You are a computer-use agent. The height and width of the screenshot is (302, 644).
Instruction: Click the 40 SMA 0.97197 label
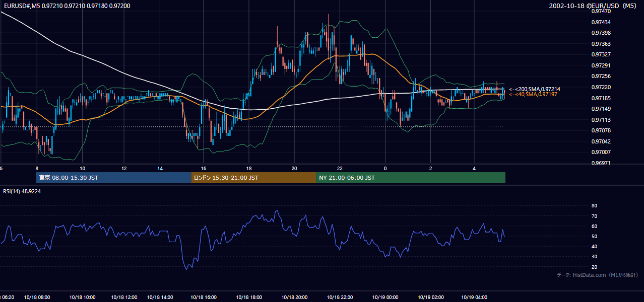[x=533, y=95]
